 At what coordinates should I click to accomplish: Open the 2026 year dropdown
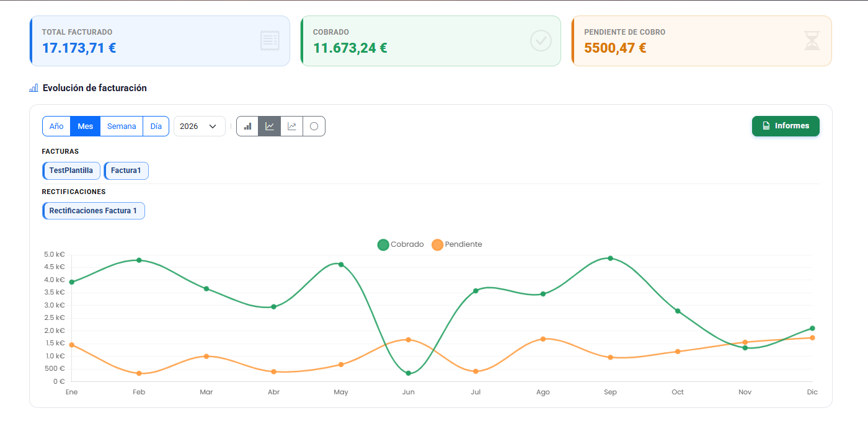pyautogui.click(x=199, y=126)
